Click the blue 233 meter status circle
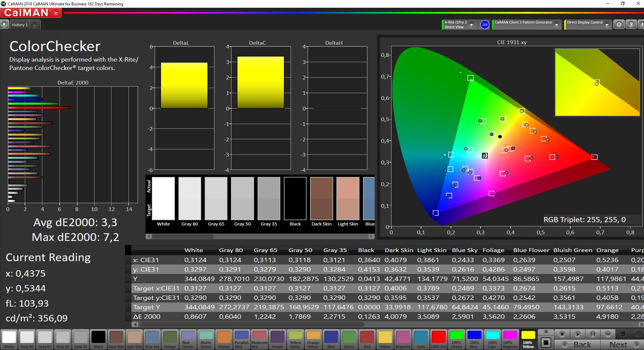This screenshot has width=644, height=350. pos(484,25)
